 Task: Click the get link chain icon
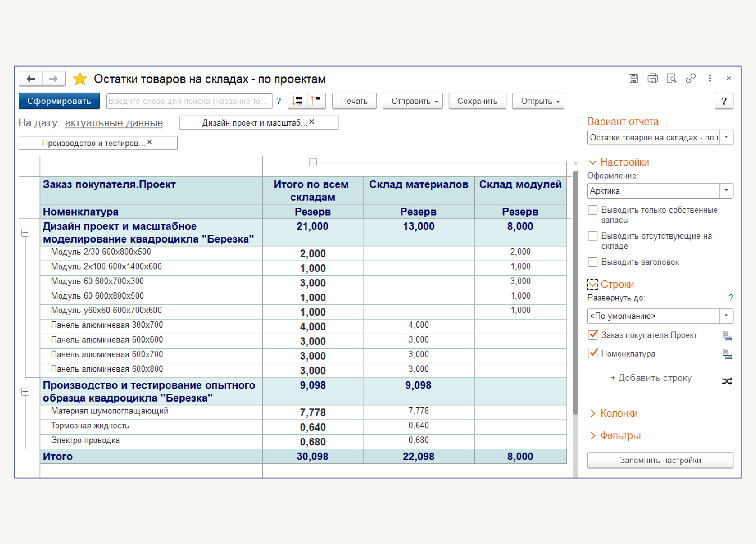click(691, 79)
